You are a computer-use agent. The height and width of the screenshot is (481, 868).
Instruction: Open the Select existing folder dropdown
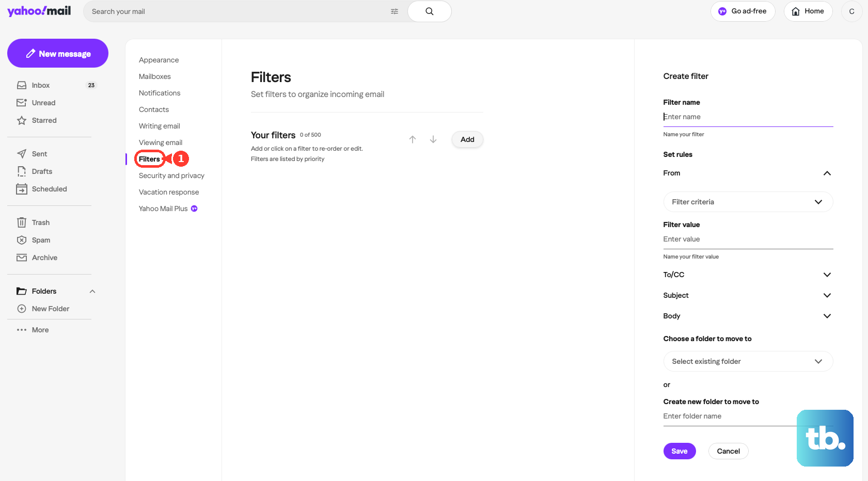coord(748,361)
